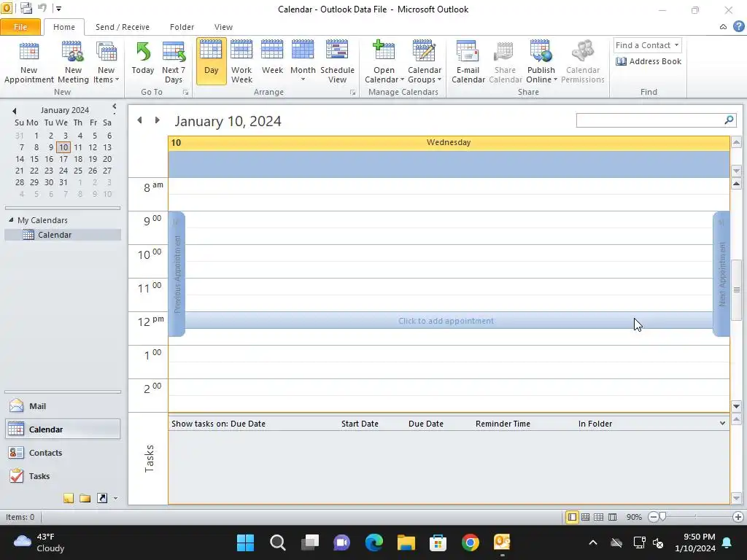Screen dimensions: 747x560
Task: Click the Find a Contact box
Action: [x=648, y=45]
